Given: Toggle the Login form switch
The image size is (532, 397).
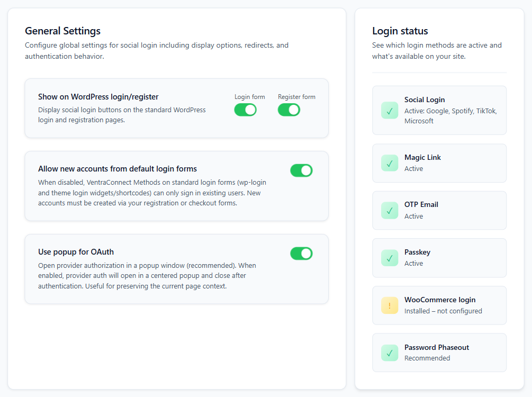Looking at the screenshot, I should coord(245,110).
